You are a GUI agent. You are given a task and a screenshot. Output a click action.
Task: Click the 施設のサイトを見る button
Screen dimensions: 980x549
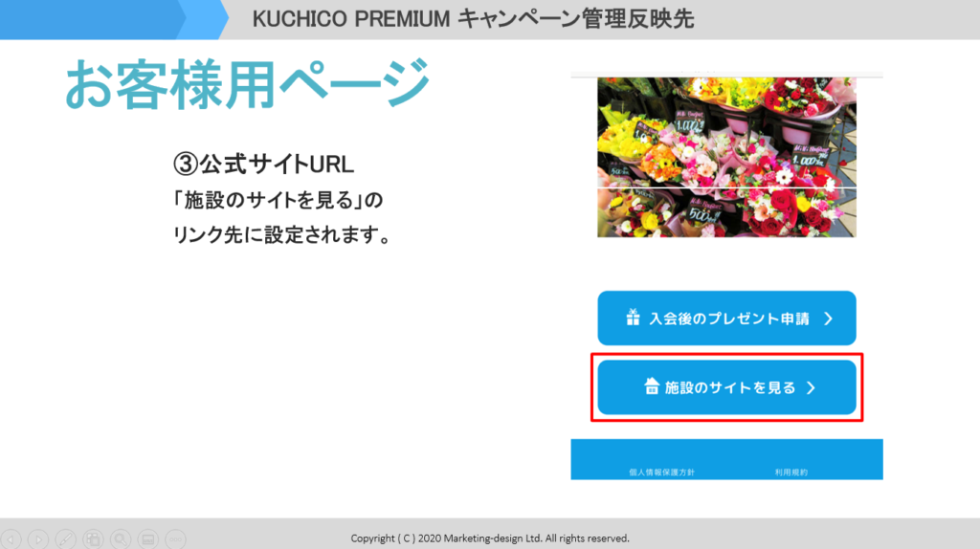pyautogui.click(x=727, y=387)
